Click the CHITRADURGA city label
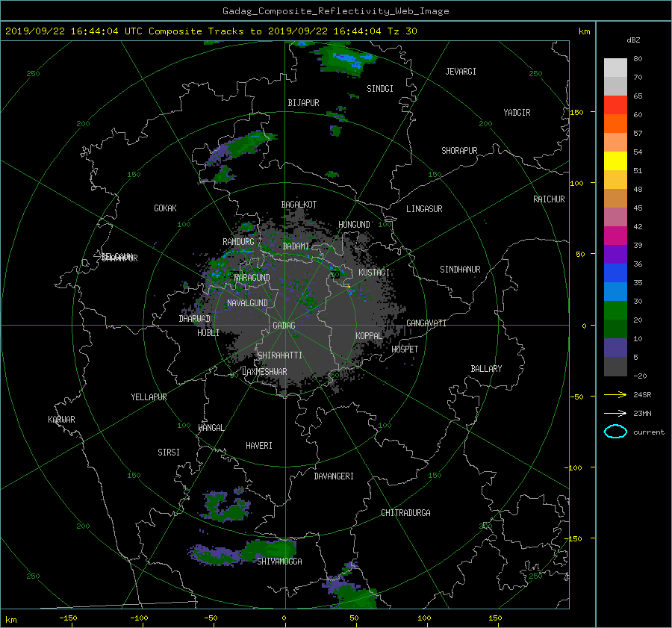 406,513
